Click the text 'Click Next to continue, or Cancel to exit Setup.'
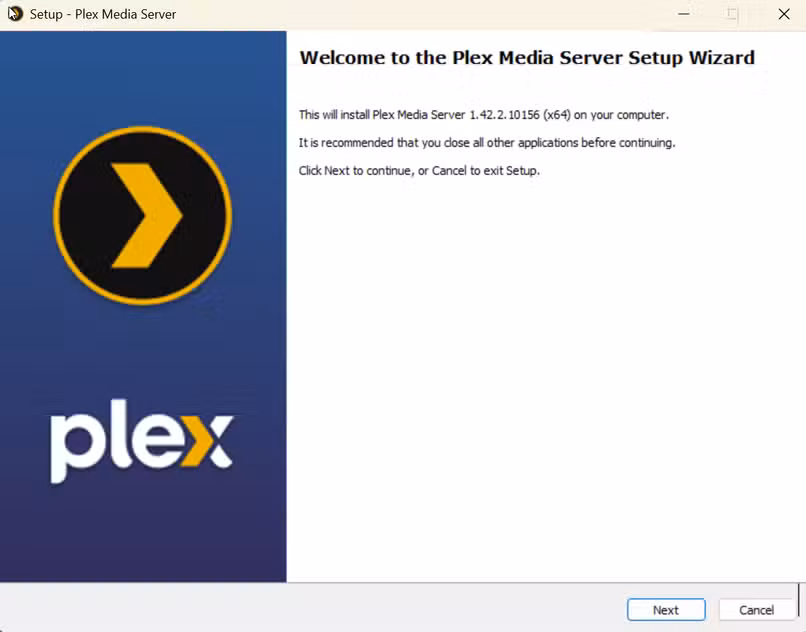 tap(419, 171)
